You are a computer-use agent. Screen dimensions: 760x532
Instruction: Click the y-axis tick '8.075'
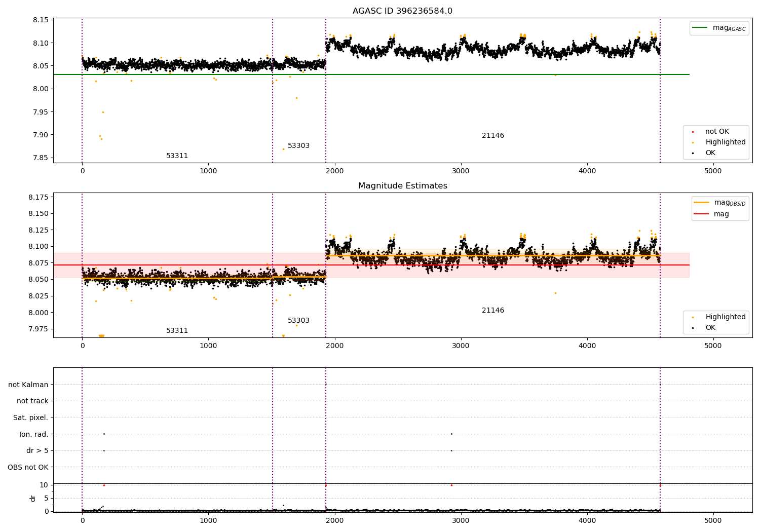coord(39,263)
